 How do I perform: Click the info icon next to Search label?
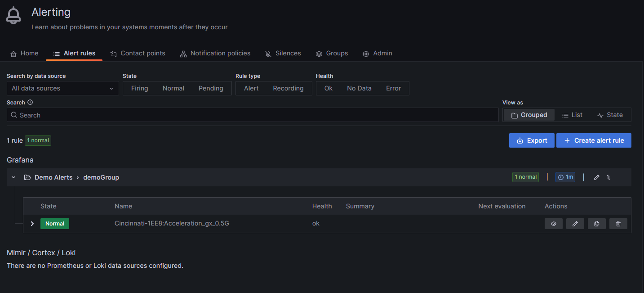30,102
